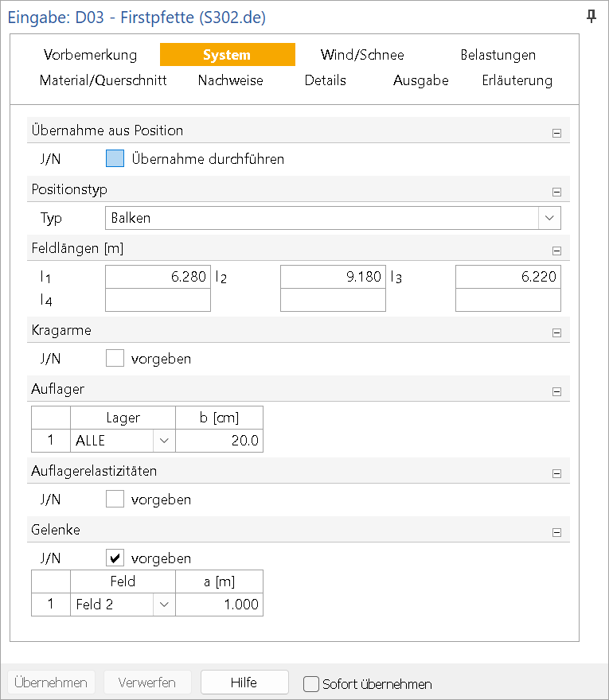Click the Feld column header
The height and width of the screenshot is (700, 609).
[x=123, y=581]
